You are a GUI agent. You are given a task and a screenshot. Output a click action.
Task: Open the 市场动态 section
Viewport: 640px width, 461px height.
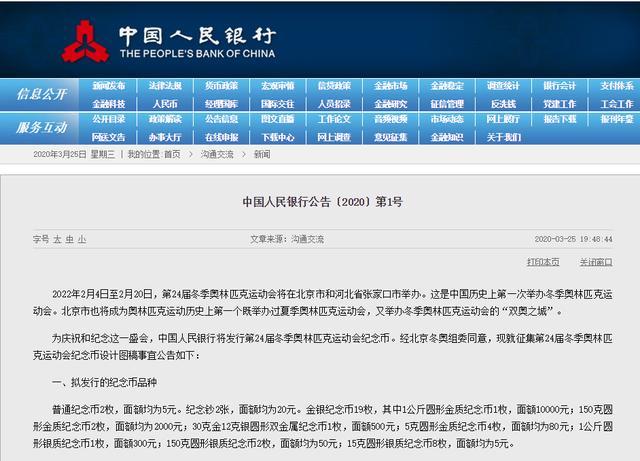(x=447, y=119)
